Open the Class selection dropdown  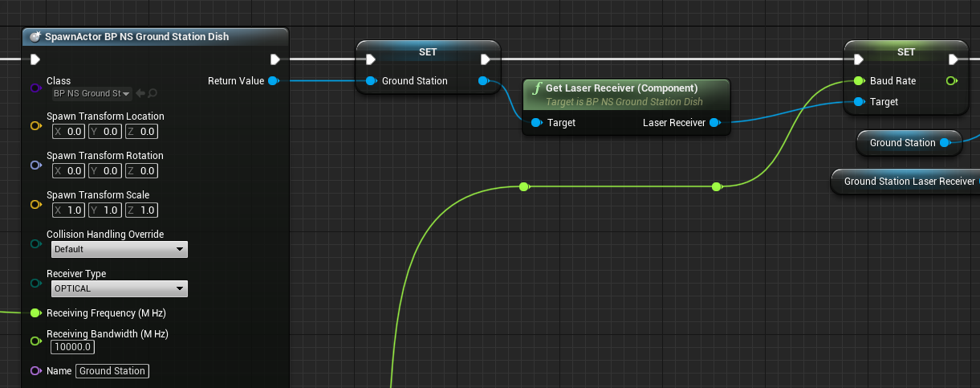pos(91,93)
